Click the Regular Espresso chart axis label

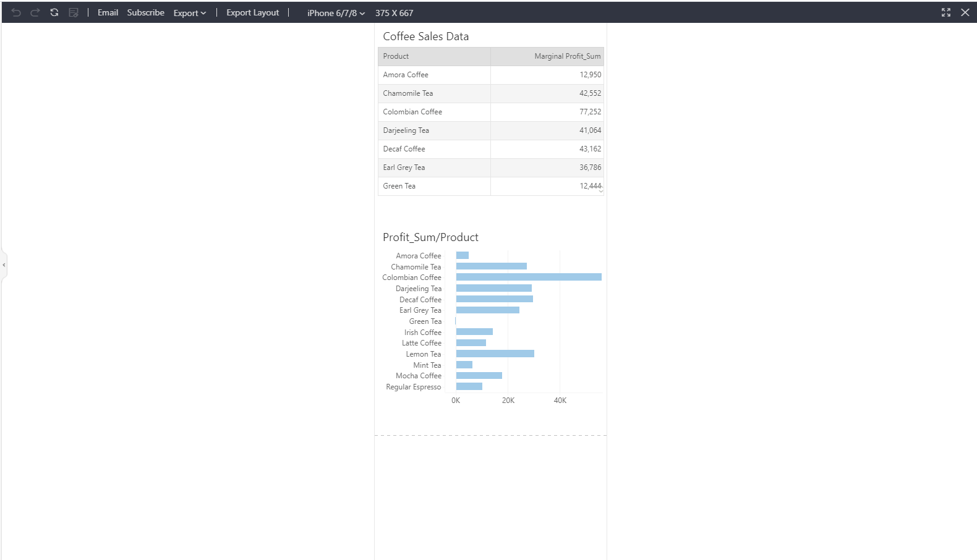(x=414, y=387)
